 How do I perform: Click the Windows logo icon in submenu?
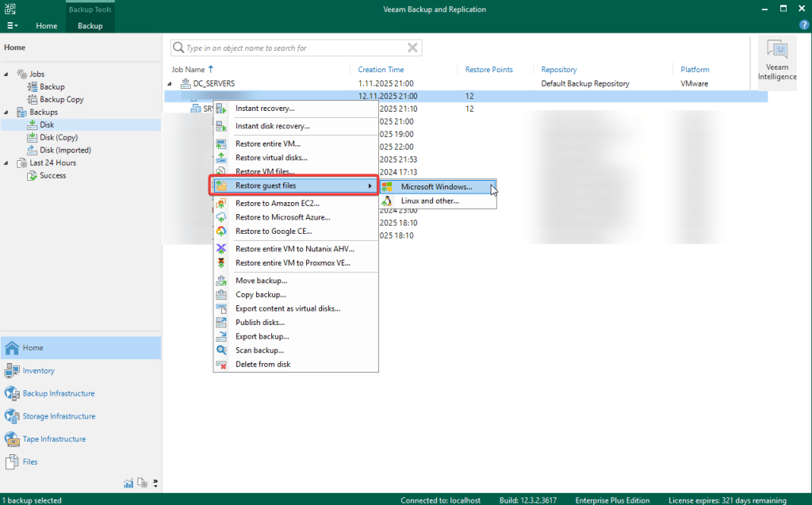pos(387,187)
